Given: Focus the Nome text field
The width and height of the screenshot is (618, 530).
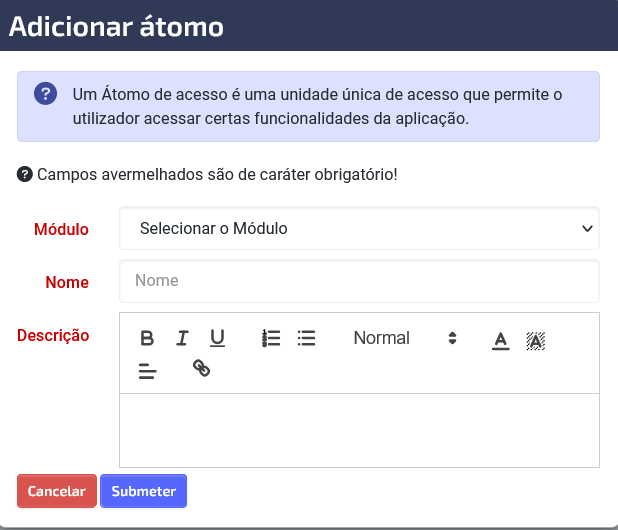Looking at the screenshot, I should click(x=359, y=281).
